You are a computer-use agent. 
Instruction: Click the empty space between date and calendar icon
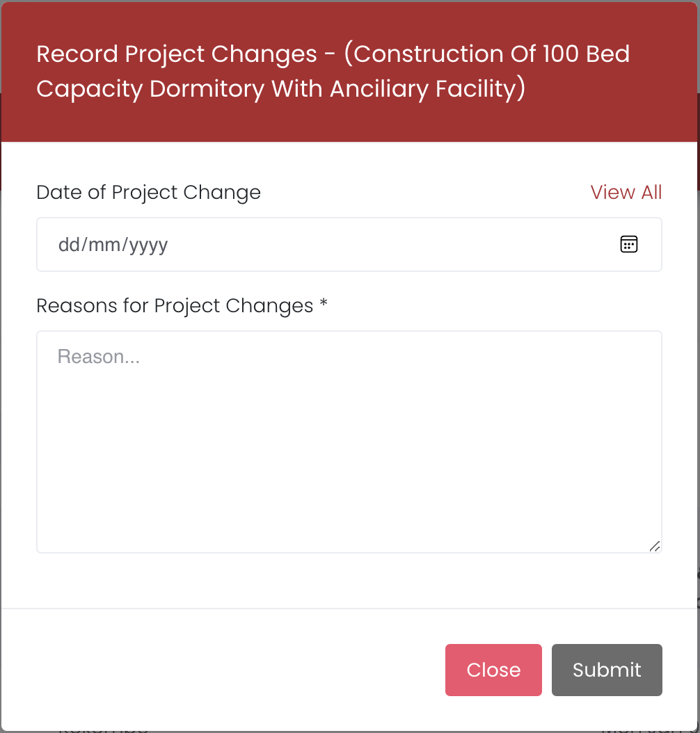click(x=390, y=244)
